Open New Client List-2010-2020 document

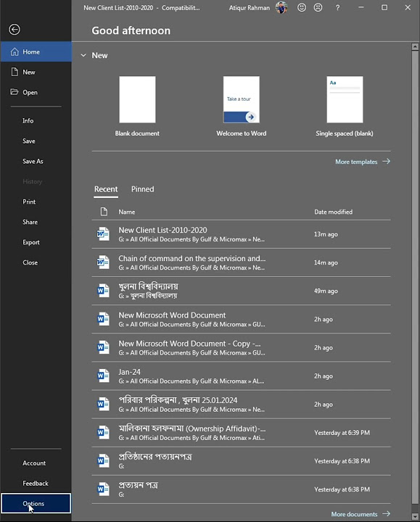241,234
